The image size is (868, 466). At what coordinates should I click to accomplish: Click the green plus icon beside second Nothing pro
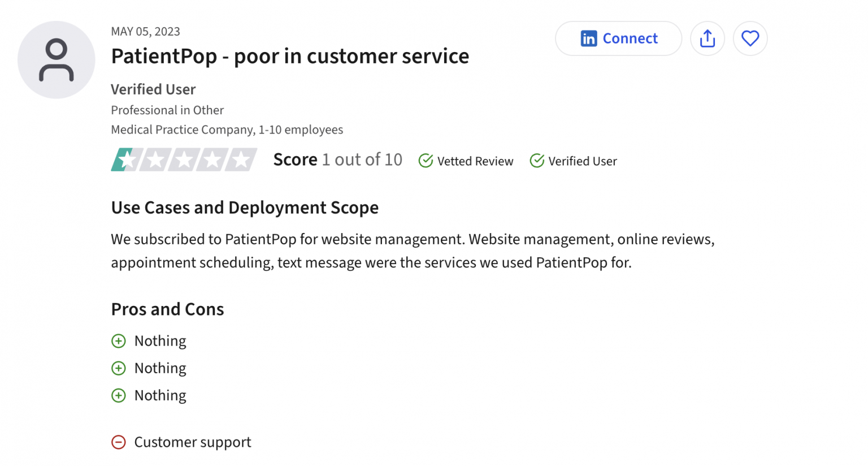119,368
